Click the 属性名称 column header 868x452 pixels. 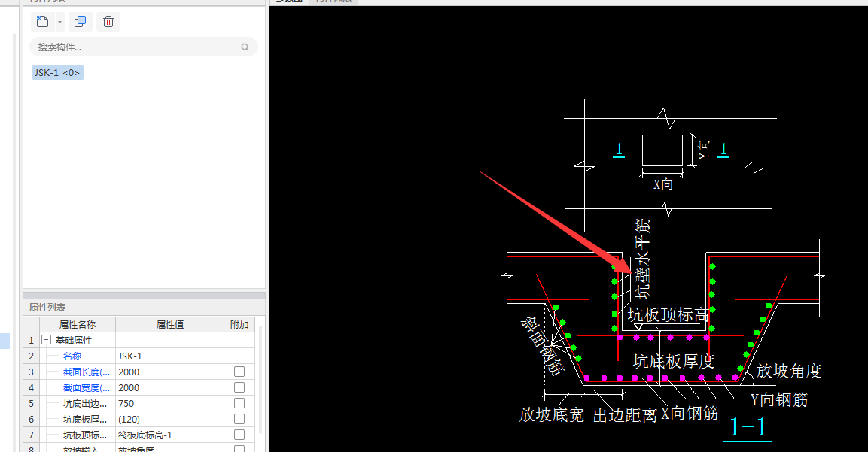click(x=77, y=324)
